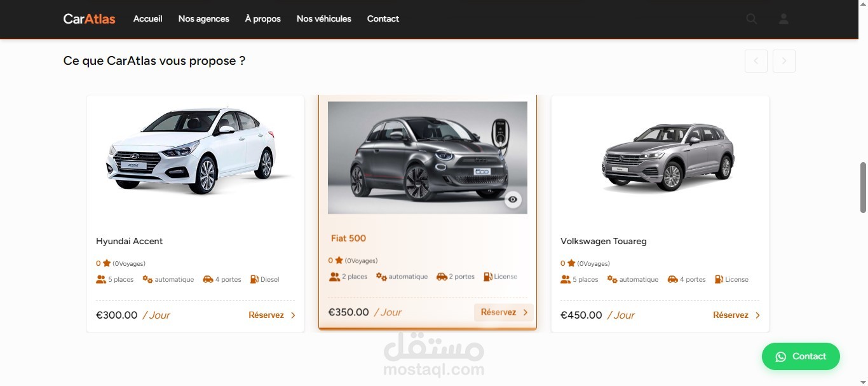Click the Volkswagen Touareg car image
Image resolution: width=868 pixels, height=386 pixels.
point(667,157)
